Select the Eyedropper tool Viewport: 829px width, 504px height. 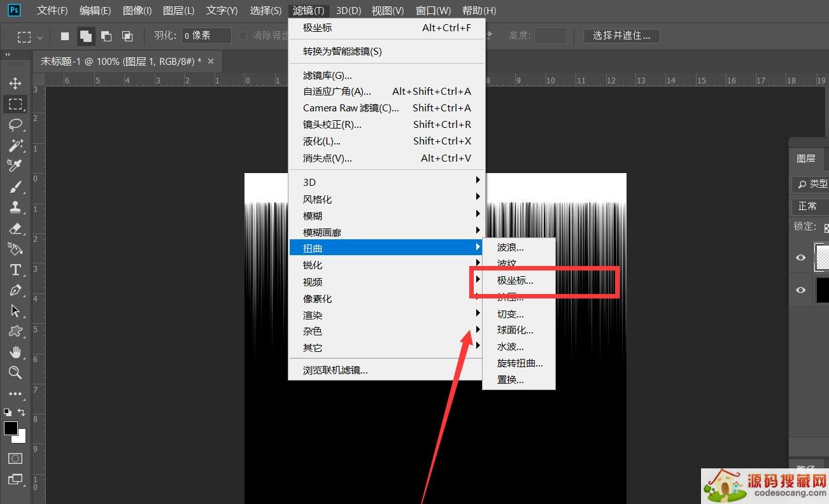point(15,165)
